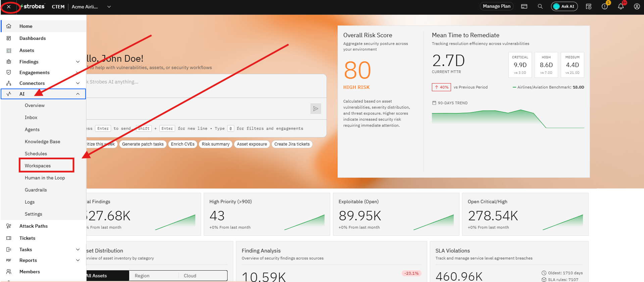Go to Dashboards in sidebar

33,38
